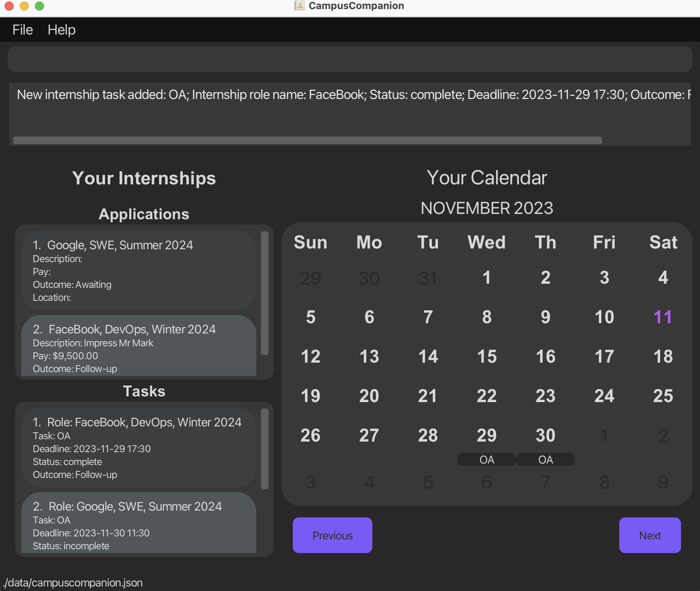This screenshot has width=700, height=591.
Task: Click the ./data/campuscompanion.json status bar path
Action: coord(73,582)
